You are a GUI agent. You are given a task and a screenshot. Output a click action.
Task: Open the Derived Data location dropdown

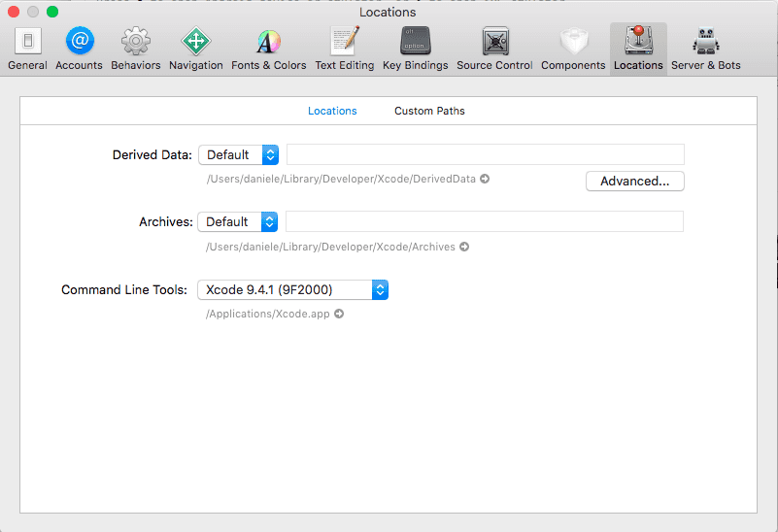(x=239, y=154)
